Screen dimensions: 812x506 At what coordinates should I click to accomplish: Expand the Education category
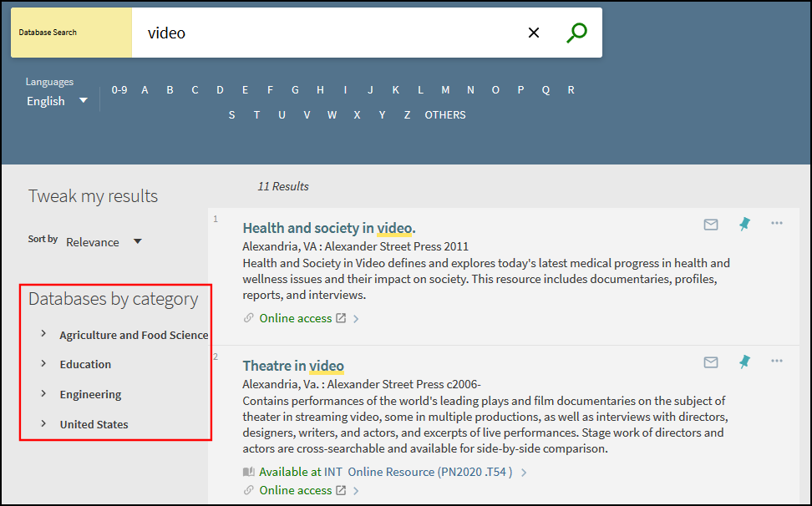(x=43, y=364)
